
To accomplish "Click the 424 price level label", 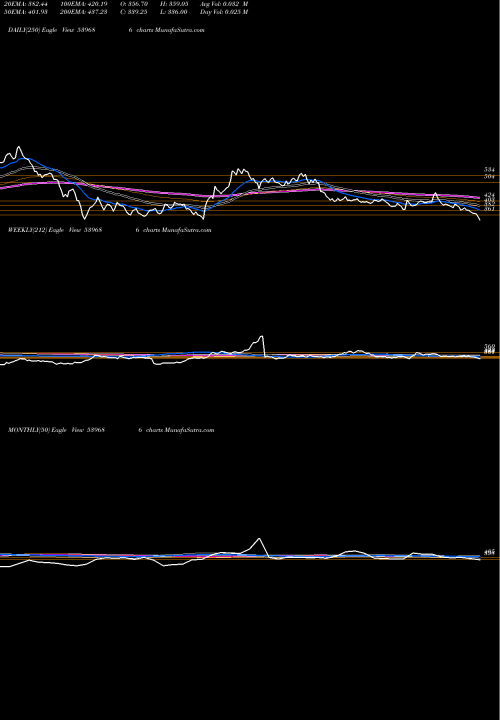I will [489, 195].
